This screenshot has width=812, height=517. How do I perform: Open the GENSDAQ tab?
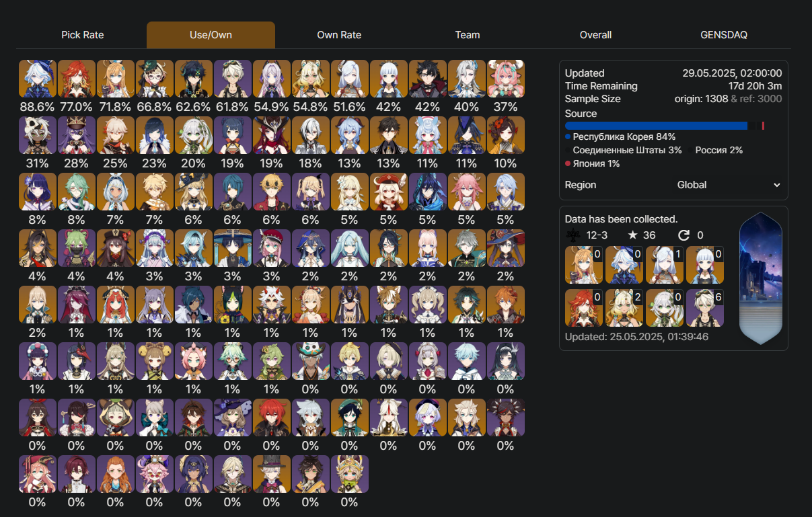point(724,35)
